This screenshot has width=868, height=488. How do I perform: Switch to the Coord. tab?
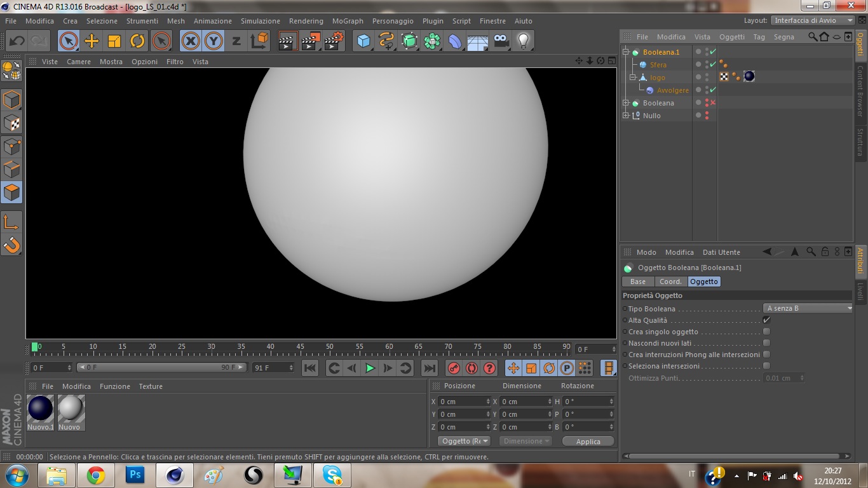coord(670,281)
